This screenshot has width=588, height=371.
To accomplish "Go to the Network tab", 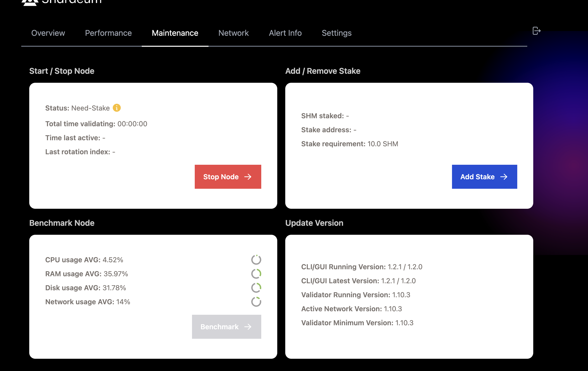I will coord(233,33).
